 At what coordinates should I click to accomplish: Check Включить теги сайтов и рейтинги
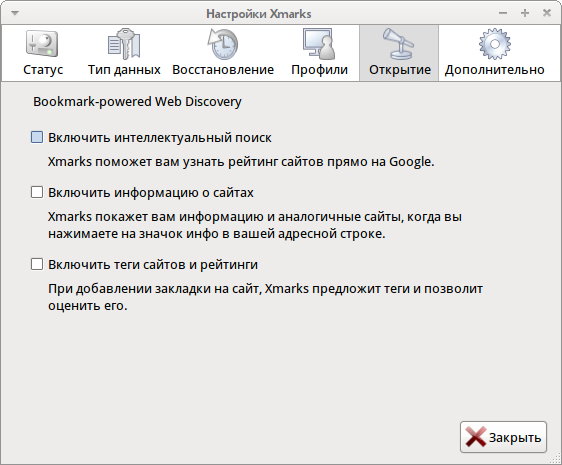[37, 264]
